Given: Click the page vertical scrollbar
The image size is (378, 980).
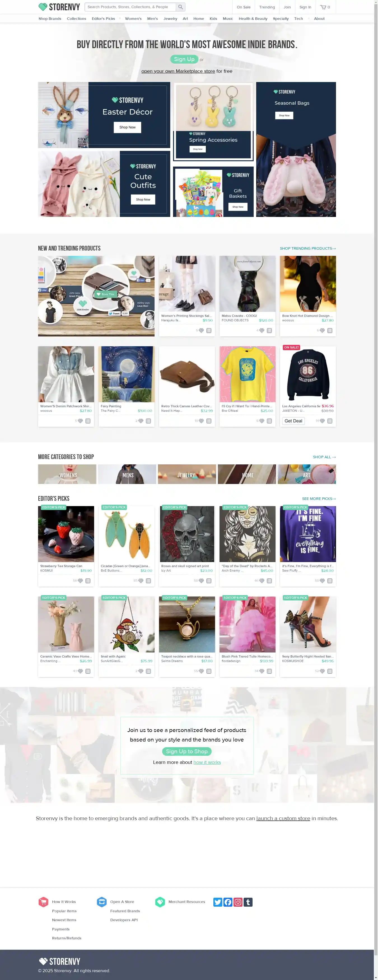Looking at the screenshot, I should click(376, 490).
